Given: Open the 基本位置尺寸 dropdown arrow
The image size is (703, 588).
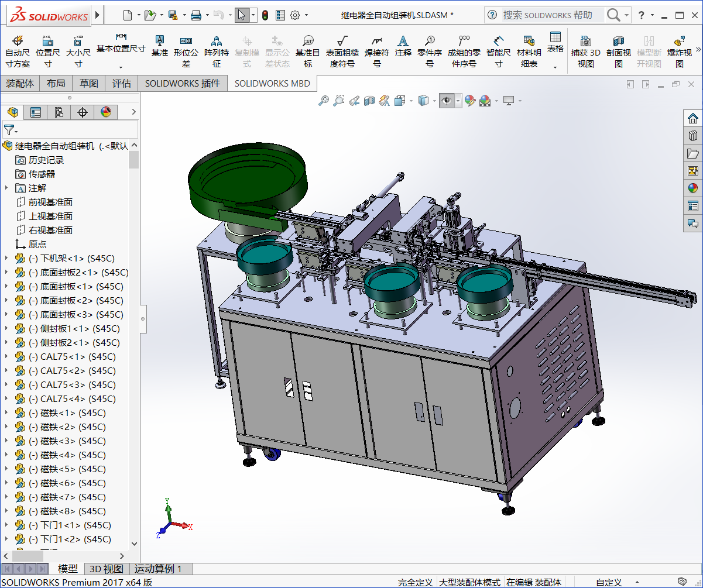Looking at the screenshot, I should (x=121, y=67).
